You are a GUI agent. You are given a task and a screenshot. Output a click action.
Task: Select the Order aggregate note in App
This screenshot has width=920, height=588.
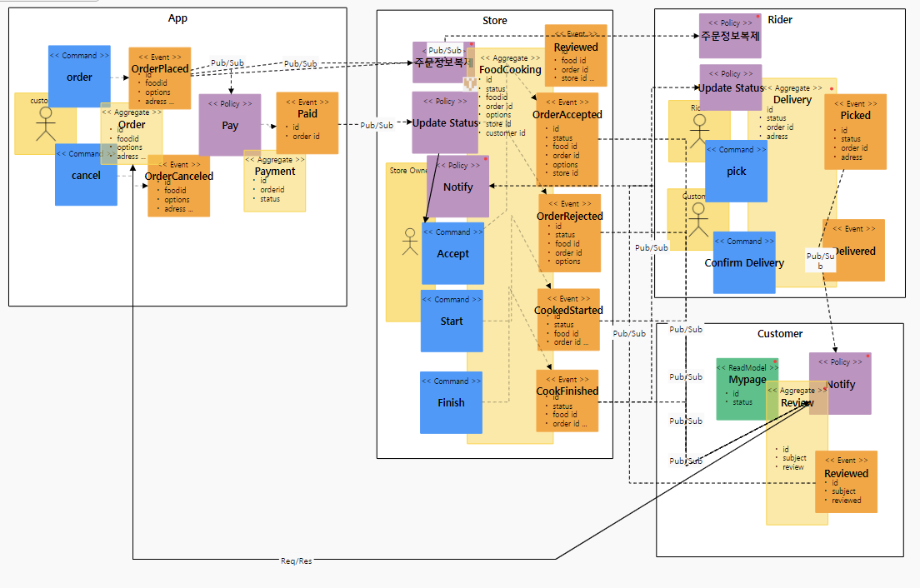[132, 134]
